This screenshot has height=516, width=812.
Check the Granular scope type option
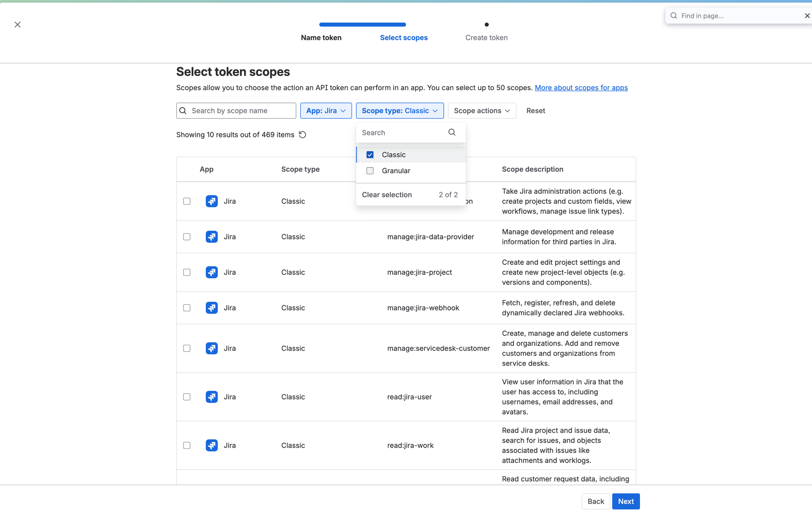(x=370, y=171)
